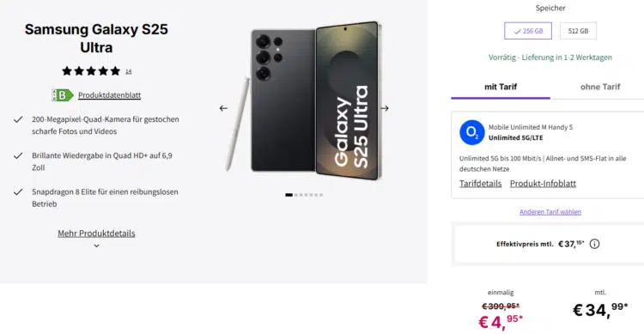Screen dimensions: 644x334
Task: Switch to the mit Tarif tab
Action: coord(501,87)
